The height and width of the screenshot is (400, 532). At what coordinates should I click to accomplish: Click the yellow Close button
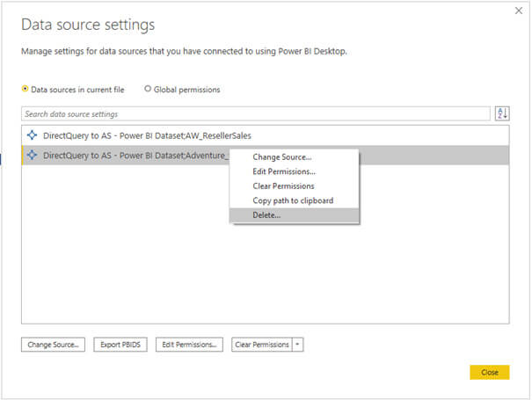click(x=490, y=372)
